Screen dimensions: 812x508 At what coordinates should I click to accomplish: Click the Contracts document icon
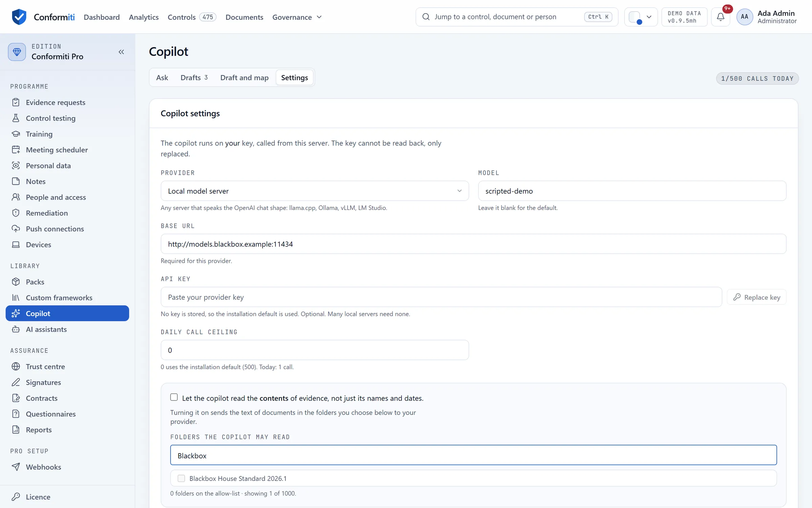point(16,398)
